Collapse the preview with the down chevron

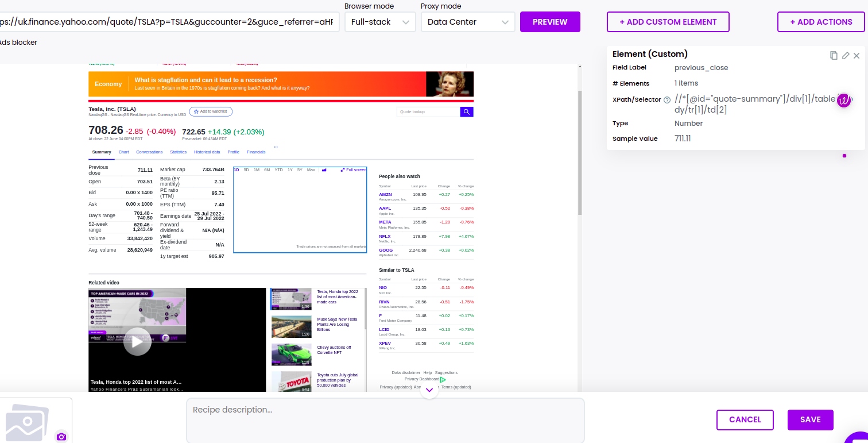point(429,390)
